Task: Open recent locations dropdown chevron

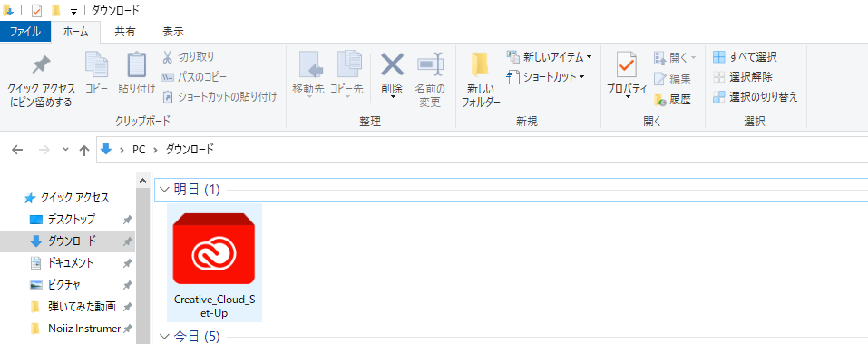Action: [x=65, y=150]
